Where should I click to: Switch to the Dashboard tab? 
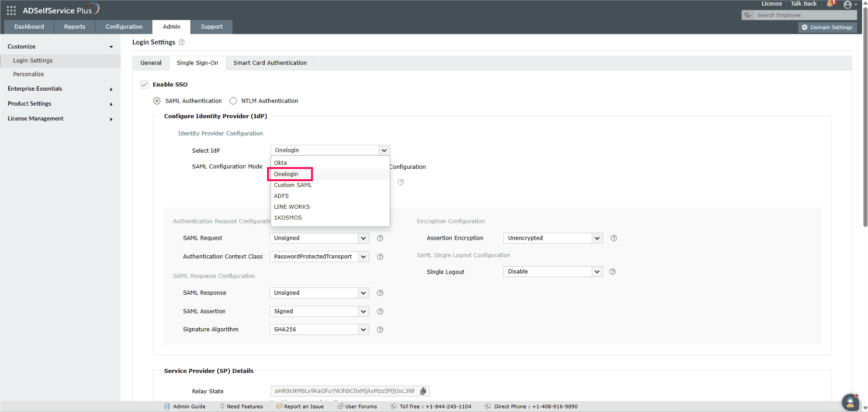coord(29,27)
